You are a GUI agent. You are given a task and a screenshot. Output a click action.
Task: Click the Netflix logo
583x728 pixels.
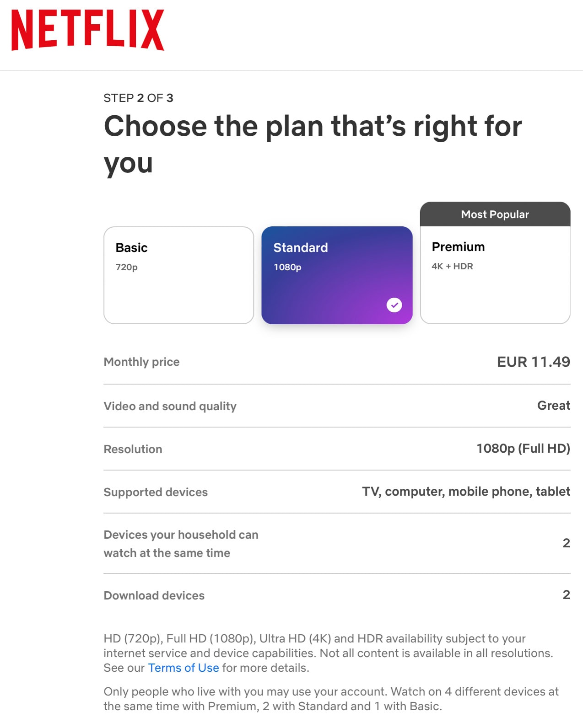pyautogui.click(x=87, y=29)
